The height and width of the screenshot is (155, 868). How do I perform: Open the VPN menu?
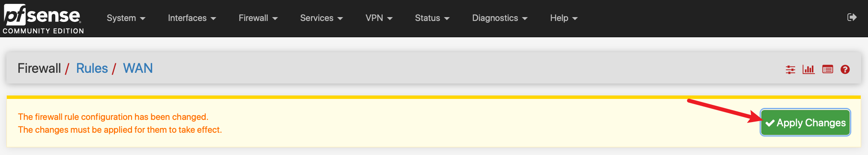pyautogui.click(x=379, y=18)
